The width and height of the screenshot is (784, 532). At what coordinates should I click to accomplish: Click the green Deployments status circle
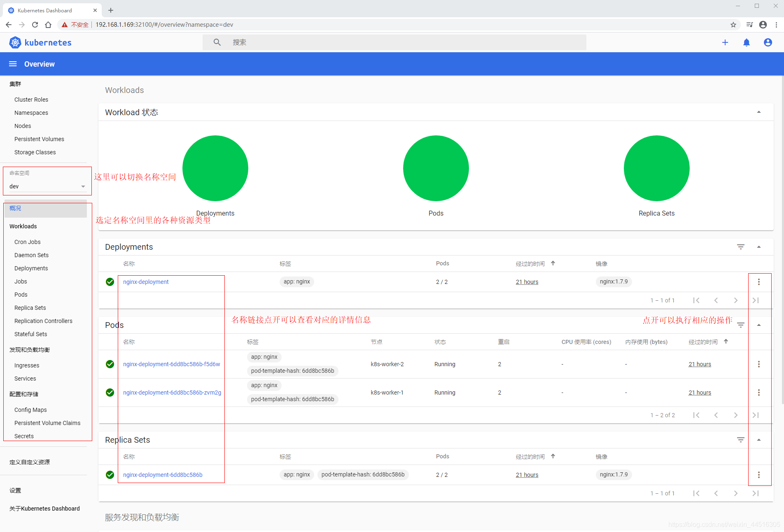click(x=215, y=168)
